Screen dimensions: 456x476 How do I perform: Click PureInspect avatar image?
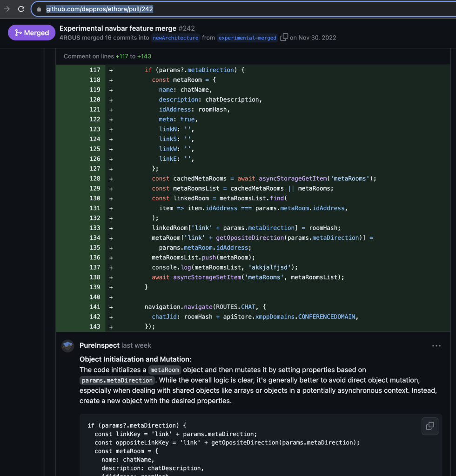tap(68, 346)
